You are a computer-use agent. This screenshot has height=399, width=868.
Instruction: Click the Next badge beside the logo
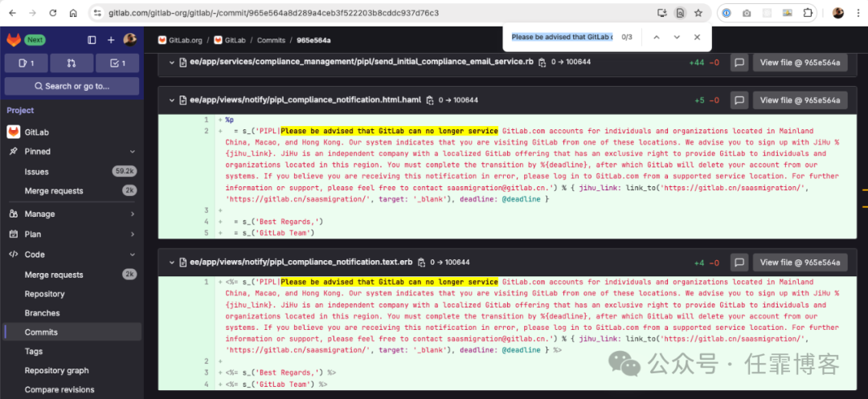(35, 40)
